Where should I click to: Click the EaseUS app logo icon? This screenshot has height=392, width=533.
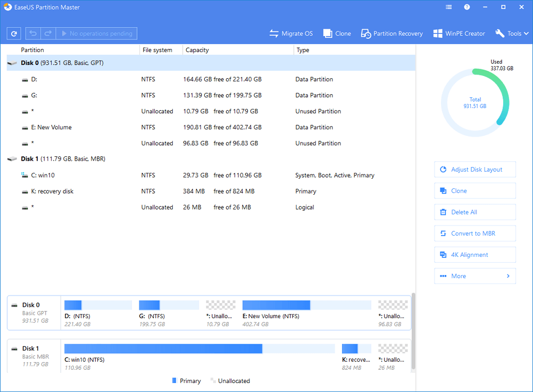7,7
